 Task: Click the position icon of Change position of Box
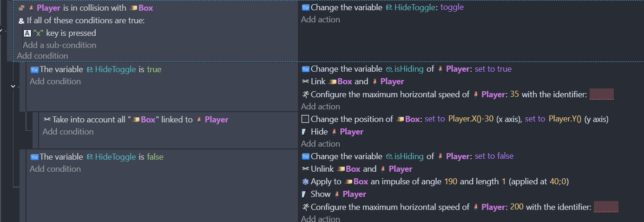click(x=305, y=119)
